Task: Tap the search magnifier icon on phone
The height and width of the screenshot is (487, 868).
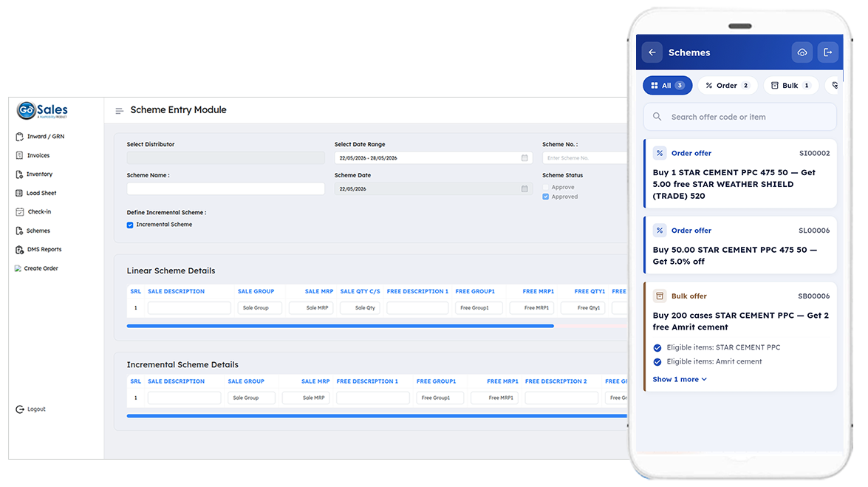Action: (x=657, y=117)
